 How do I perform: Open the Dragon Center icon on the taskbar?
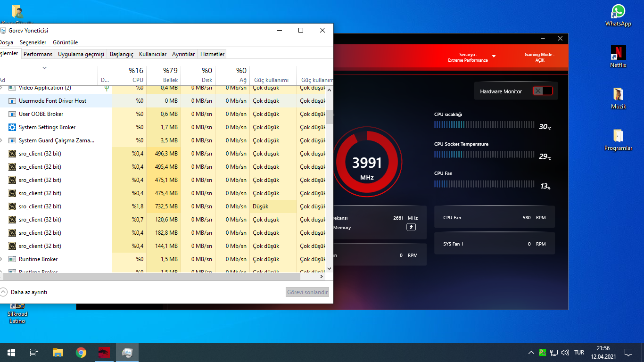[104, 353]
